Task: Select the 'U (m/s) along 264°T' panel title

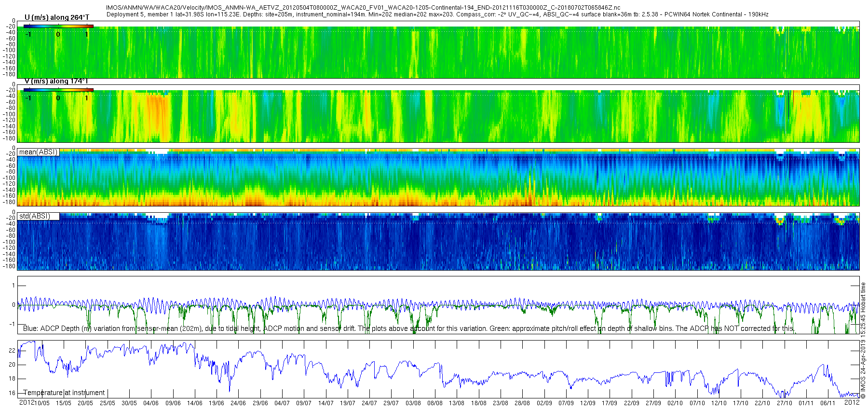Action: pos(57,17)
